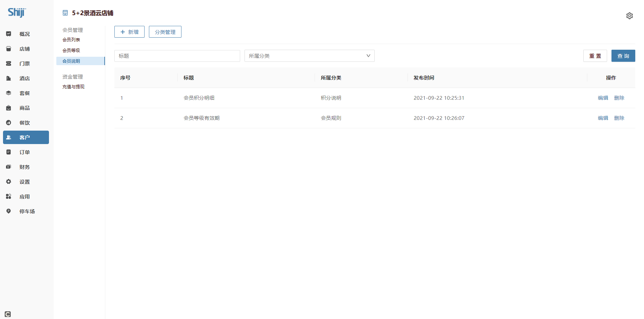Open the top-right settings gear icon
The width and height of the screenshot is (644, 319).
click(x=630, y=16)
